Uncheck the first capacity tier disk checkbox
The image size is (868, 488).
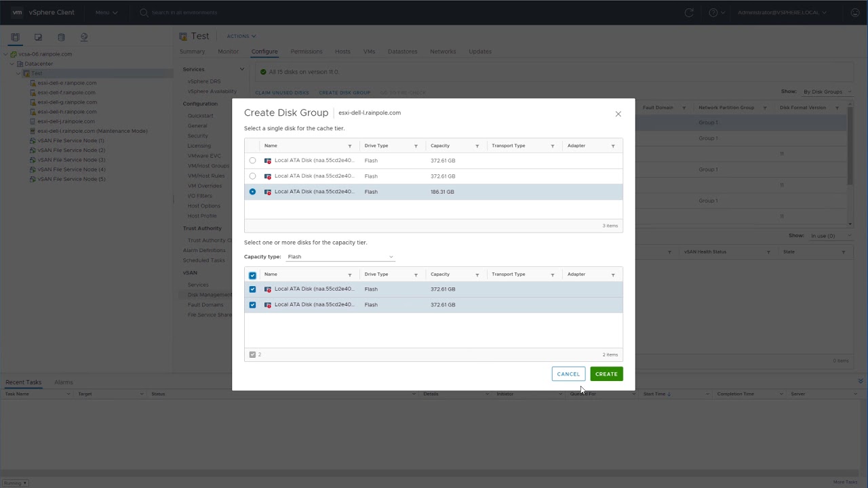point(252,289)
